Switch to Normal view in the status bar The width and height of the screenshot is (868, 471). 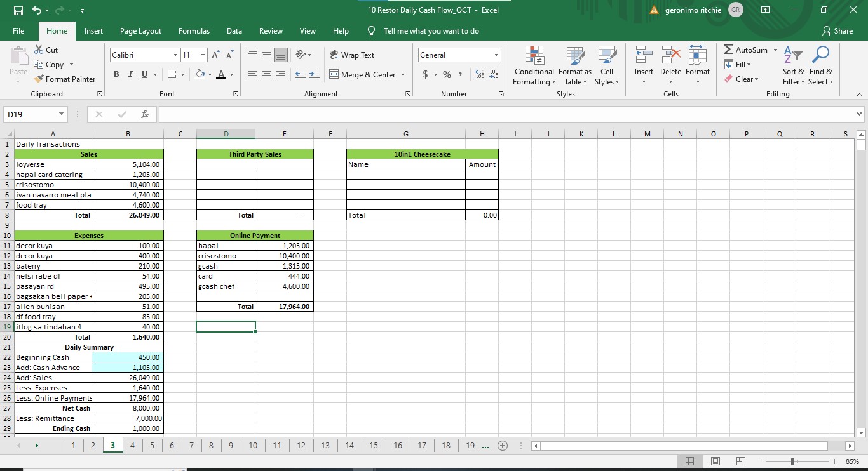pyautogui.click(x=689, y=461)
